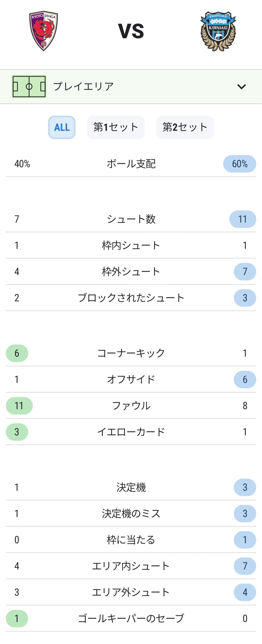Click the soccer pitch icon

(29, 86)
